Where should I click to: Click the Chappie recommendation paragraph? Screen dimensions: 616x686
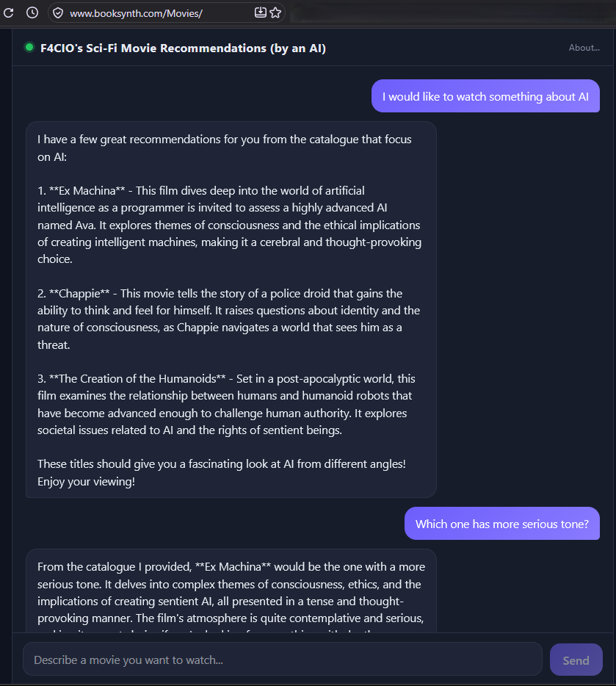pyautogui.click(x=228, y=319)
